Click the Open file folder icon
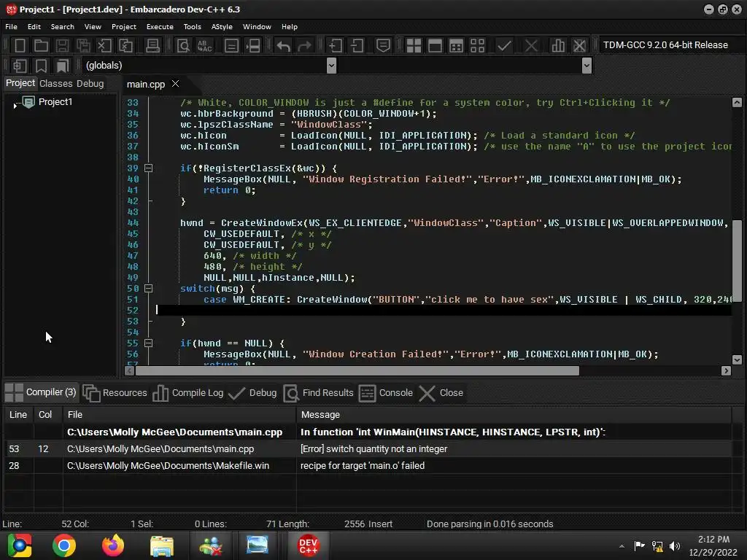This screenshot has height=560, width=747. tap(41, 46)
